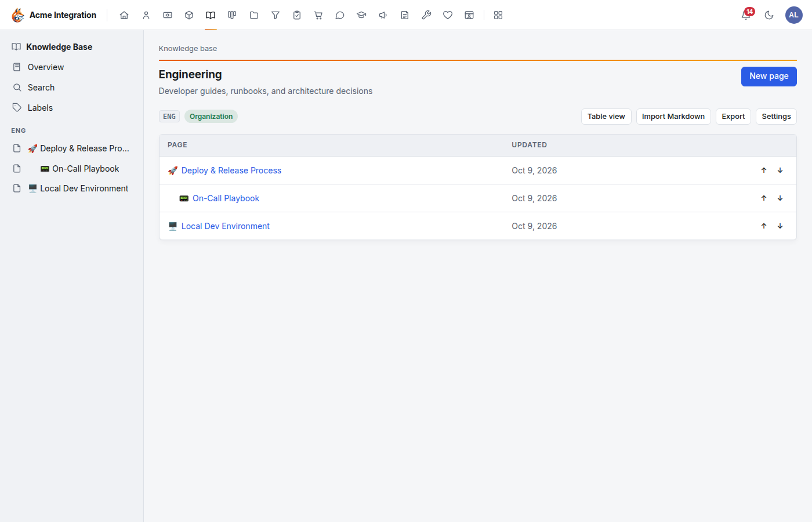Open the folder icon in top navigation
812x522 pixels.
(x=254, y=15)
